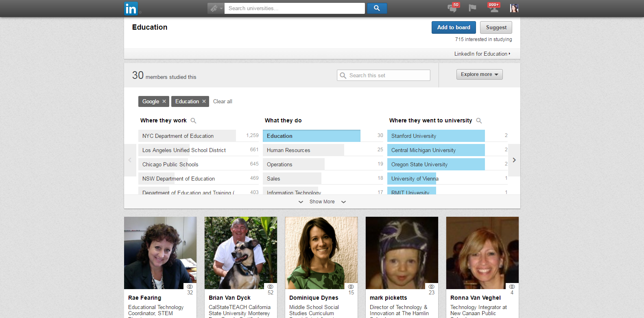View Dominique Dynes' 15 connections icon

coord(351,286)
